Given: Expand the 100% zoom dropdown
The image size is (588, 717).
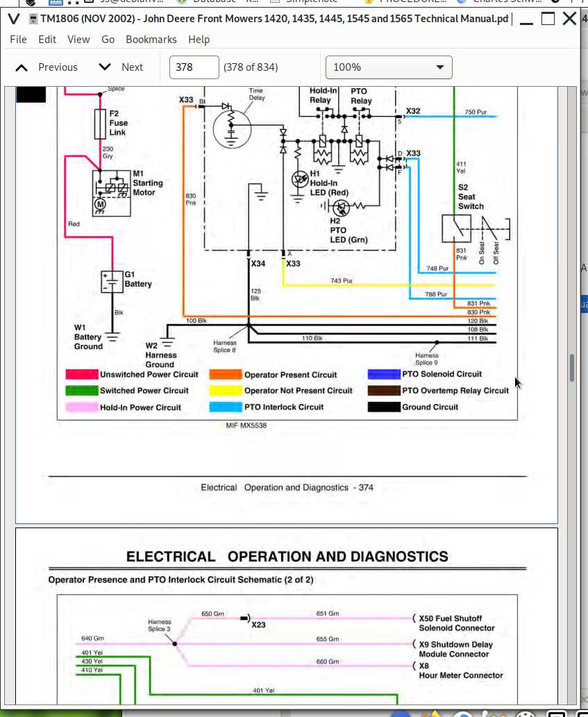Looking at the screenshot, I should pyautogui.click(x=389, y=67).
